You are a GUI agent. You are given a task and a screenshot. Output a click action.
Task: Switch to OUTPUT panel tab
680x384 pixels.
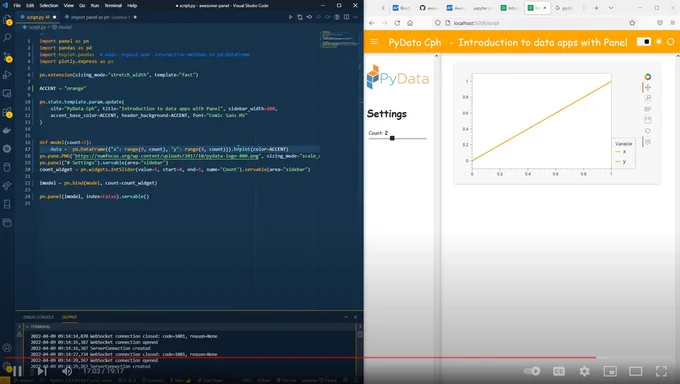[69, 317]
